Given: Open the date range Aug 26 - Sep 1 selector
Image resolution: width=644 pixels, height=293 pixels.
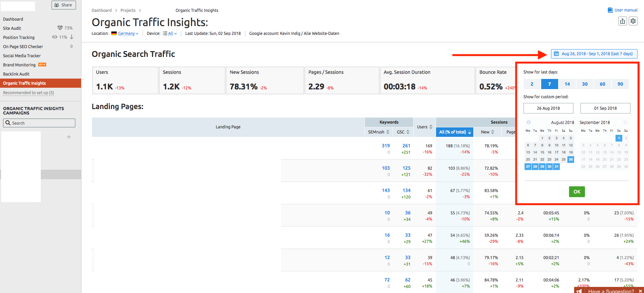Looking at the screenshot, I should point(594,54).
